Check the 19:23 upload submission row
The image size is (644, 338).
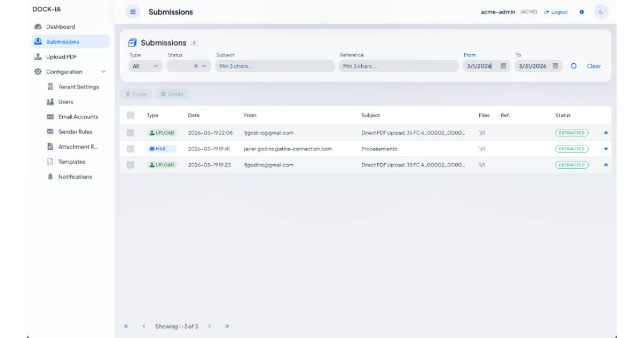[x=130, y=165]
